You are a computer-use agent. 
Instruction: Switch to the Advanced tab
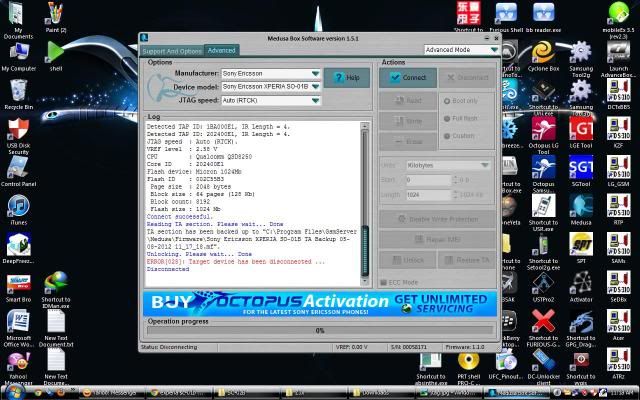[x=221, y=50]
